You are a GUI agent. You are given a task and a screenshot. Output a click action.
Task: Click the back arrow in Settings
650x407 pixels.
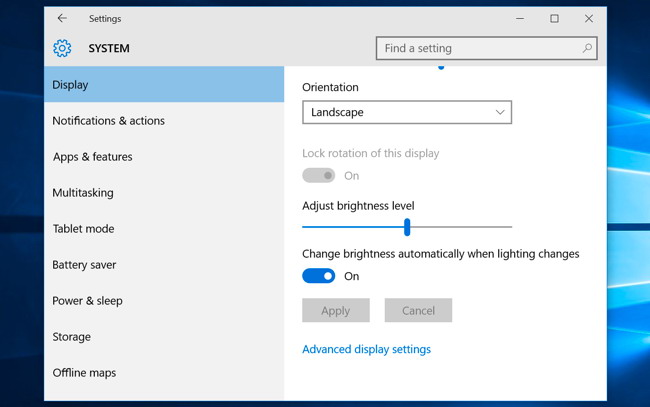point(62,18)
